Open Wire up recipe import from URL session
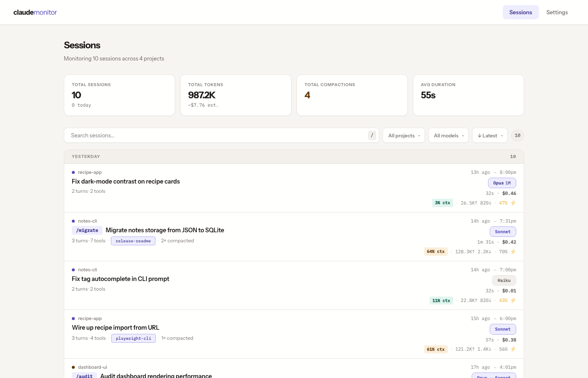This screenshot has width=588, height=378. 115,328
